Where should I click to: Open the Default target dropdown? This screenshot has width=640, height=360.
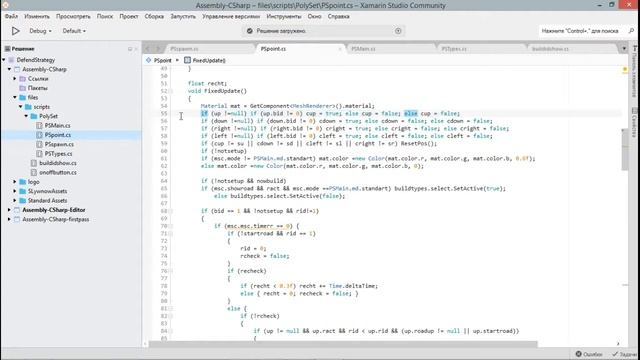tap(74, 31)
